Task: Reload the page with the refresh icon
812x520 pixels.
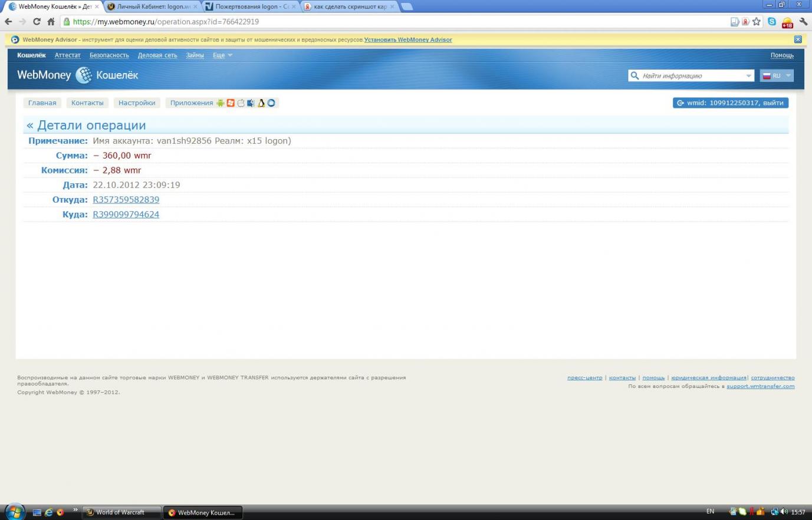Action: tap(37, 22)
